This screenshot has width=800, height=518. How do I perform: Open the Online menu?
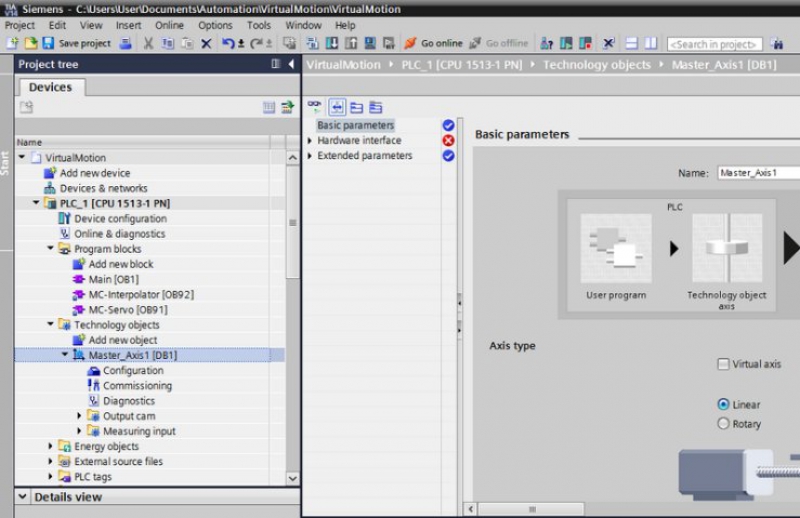(x=169, y=25)
